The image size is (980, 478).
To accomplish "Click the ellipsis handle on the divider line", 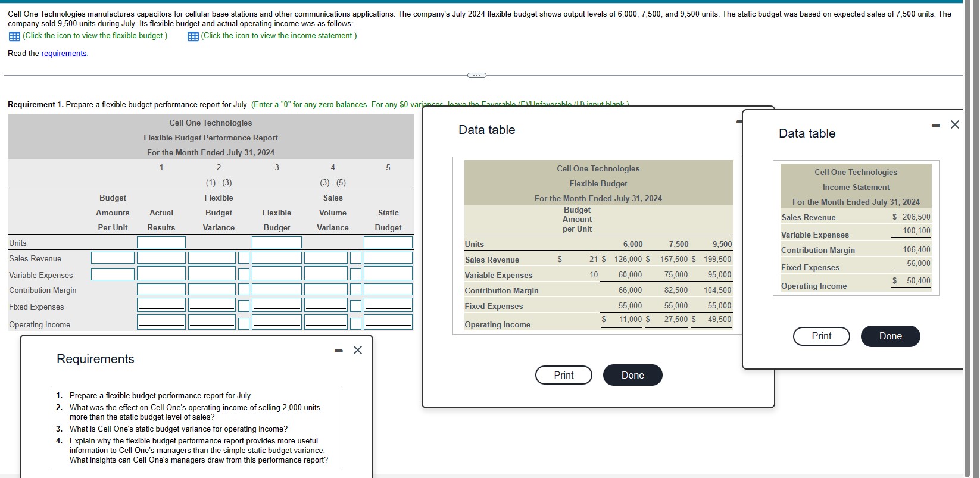I will (x=476, y=75).
